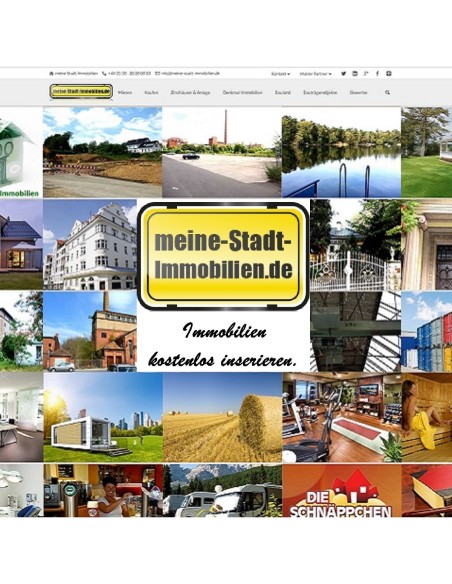Open the Kaufen menu
Screen dimensions: 452x584
pos(151,92)
